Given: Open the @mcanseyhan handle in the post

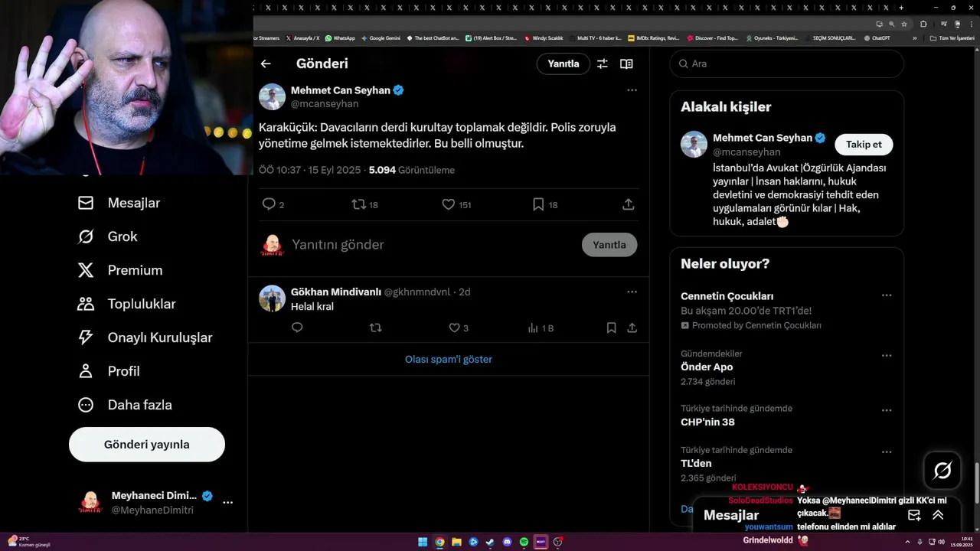Looking at the screenshot, I should tap(325, 103).
